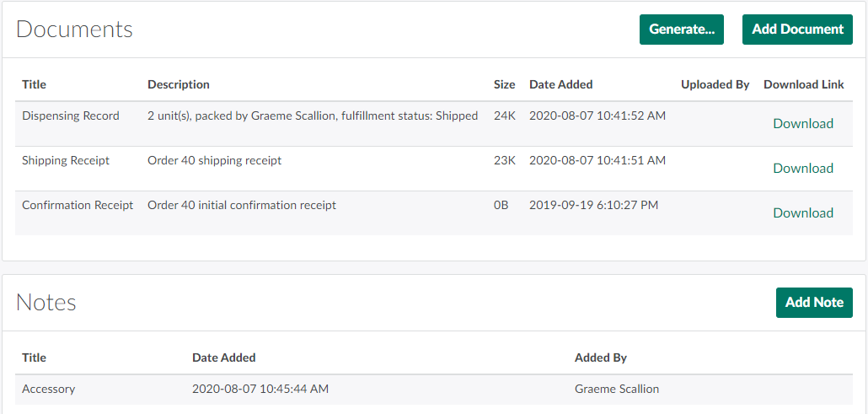The image size is (868, 414).
Task: Click the Download Link column header
Action: click(803, 85)
